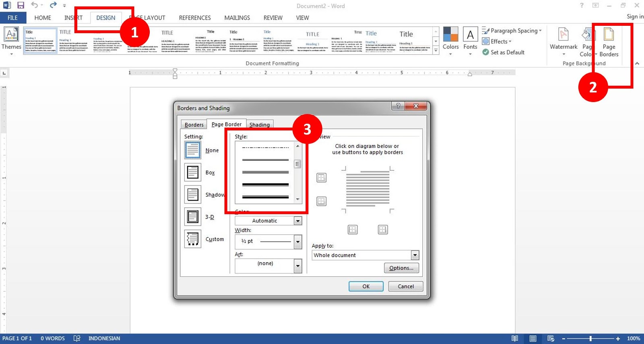Select the 3-D border setting icon

pyautogui.click(x=193, y=216)
